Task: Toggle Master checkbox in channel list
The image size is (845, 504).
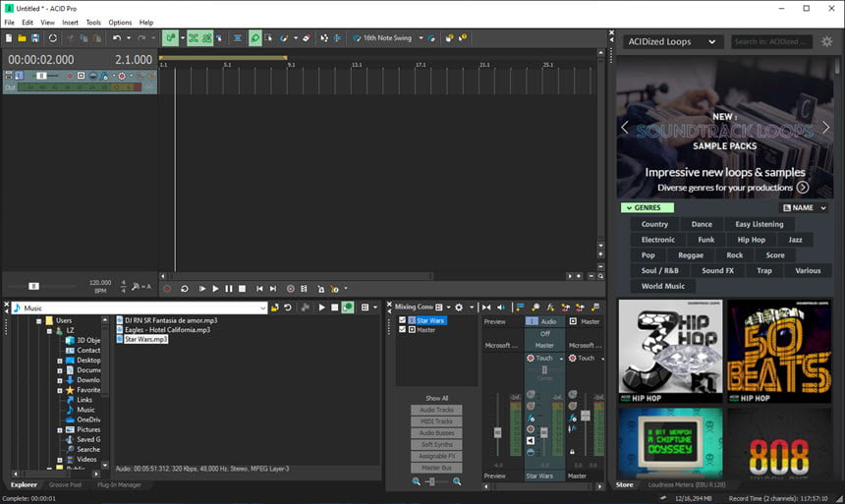Action: click(x=402, y=329)
